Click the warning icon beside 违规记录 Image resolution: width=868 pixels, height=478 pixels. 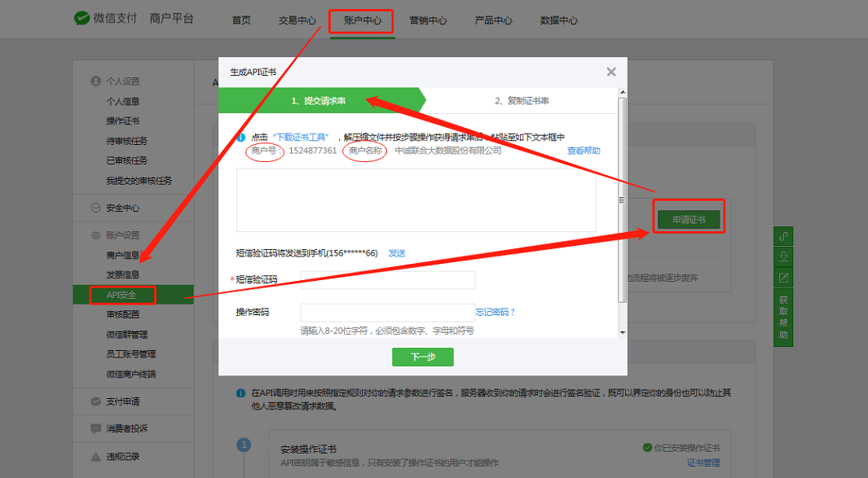click(x=95, y=455)
